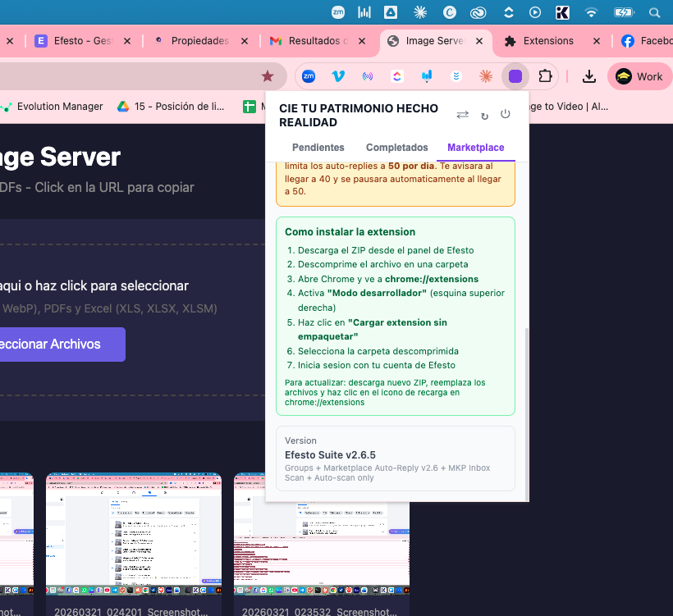Select the Marketplace tab
Screen dimensions: 673x616
click(x=475, y=148)
